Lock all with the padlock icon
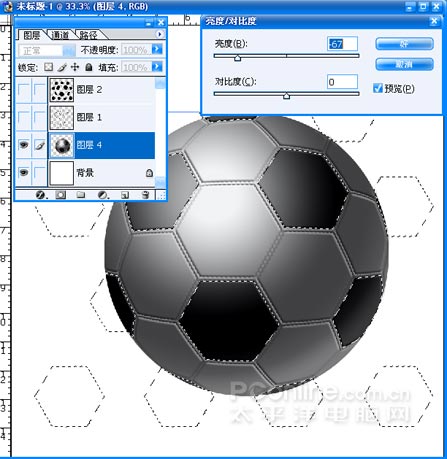The height and width of the screenshot is (459, 447). pos(89,67)
